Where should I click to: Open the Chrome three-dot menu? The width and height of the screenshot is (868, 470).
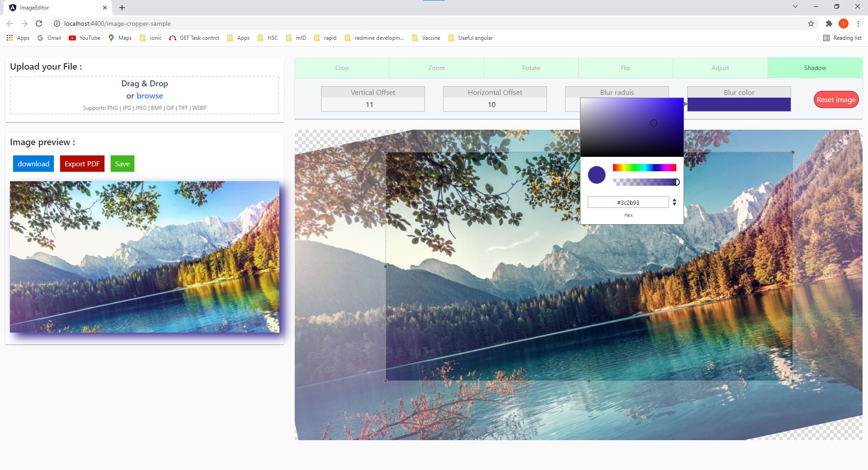click(x=858, y=23)
